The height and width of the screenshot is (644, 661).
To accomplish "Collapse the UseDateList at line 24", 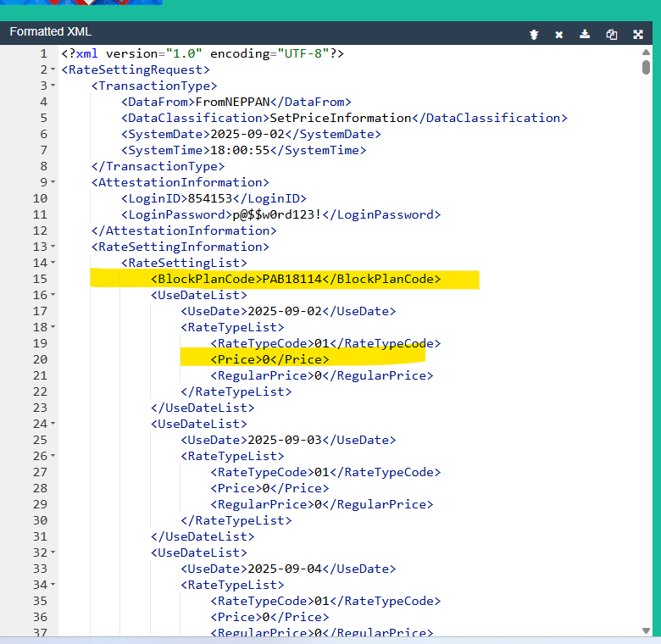I will pos(53,425).
